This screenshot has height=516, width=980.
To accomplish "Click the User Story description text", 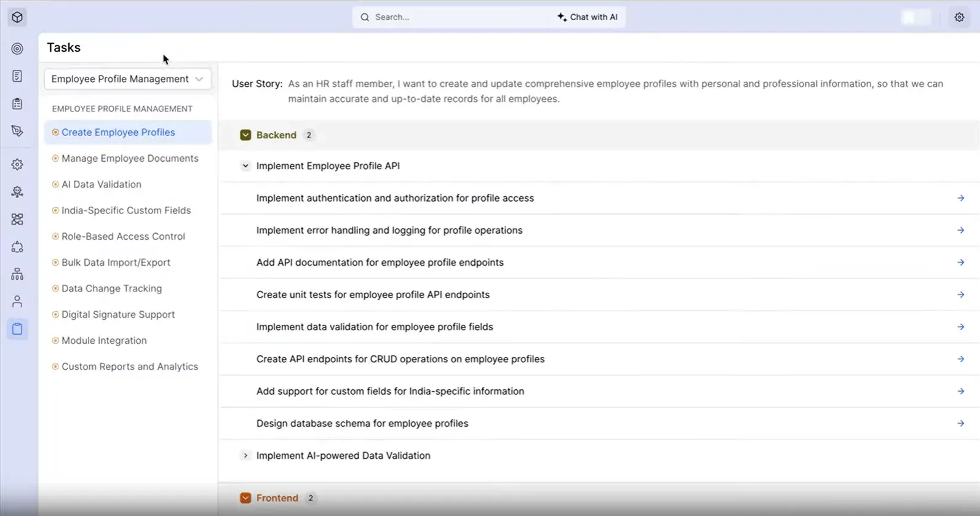I will tap(615, 91).
